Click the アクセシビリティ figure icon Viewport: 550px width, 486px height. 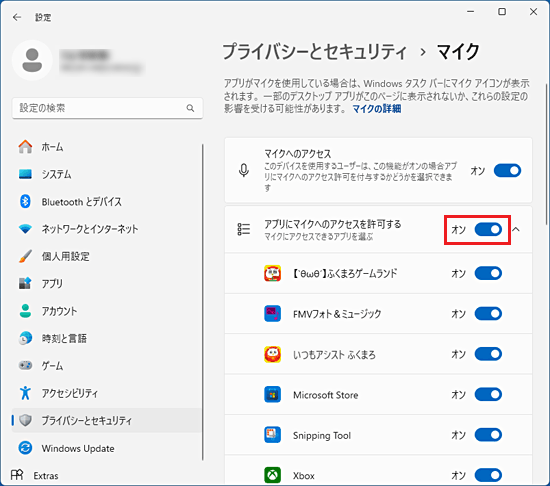[x=25, y=393]
